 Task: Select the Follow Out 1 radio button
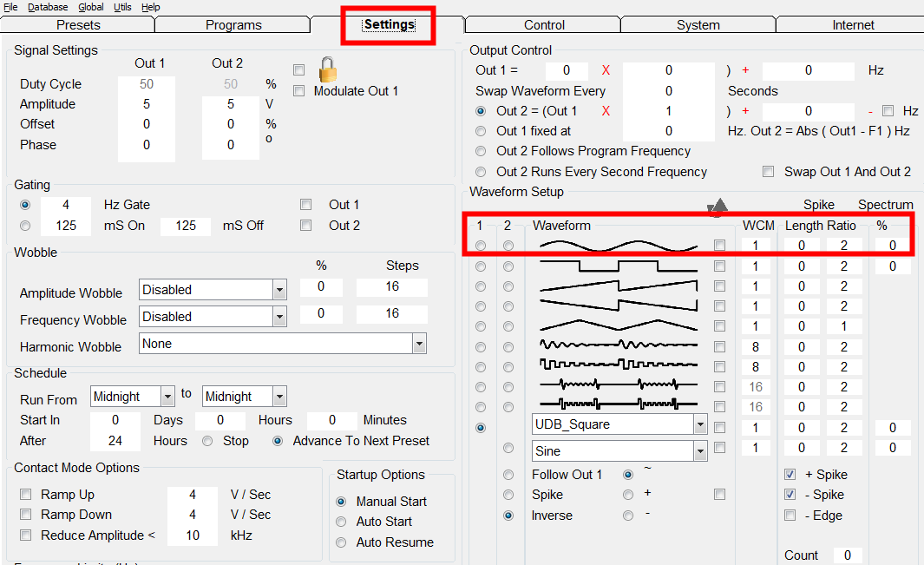tap(508, 474)
